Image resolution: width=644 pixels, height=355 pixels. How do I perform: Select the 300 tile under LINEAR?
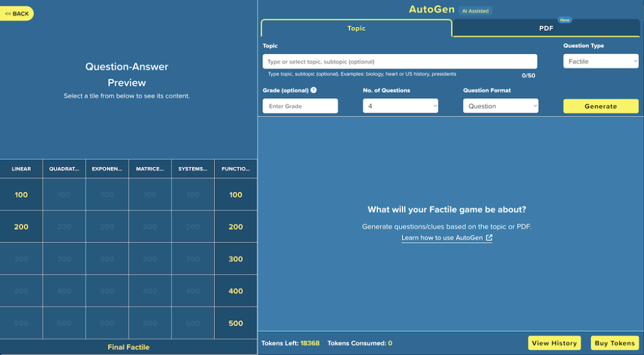coord(21,259)
